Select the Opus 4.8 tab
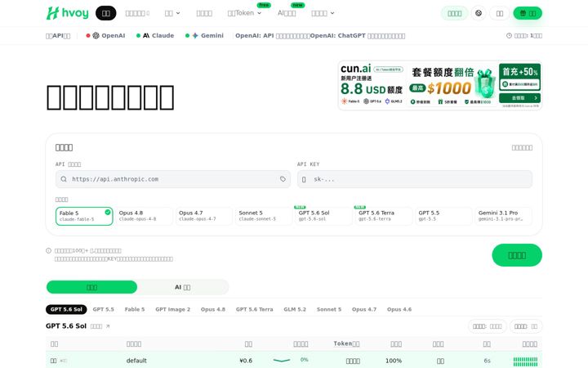 point(213,309)
